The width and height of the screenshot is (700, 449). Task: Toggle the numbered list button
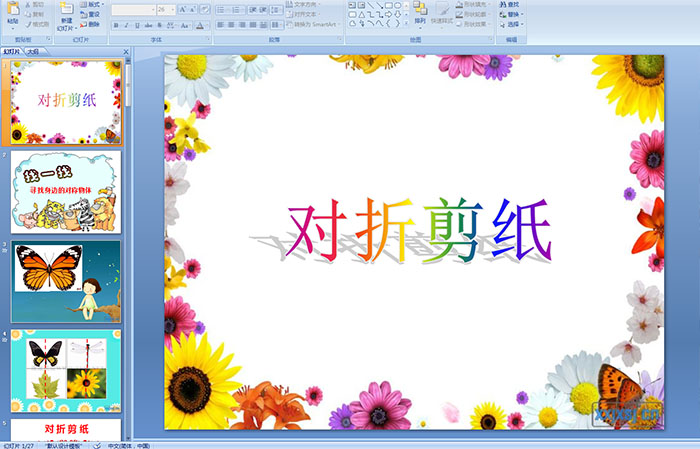click(237, 9)
